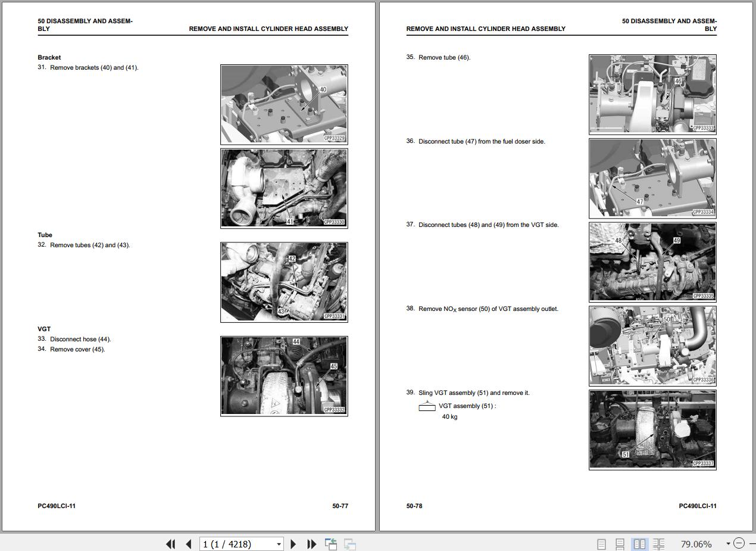
Task: Advance to the next page
Action: point(293,544)
